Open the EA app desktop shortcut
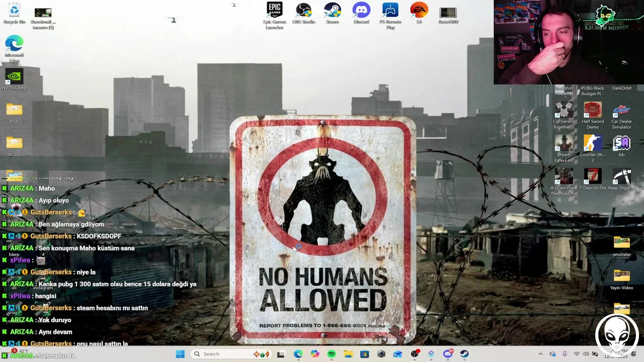The image size is (644, 362). tap(419, 13)
